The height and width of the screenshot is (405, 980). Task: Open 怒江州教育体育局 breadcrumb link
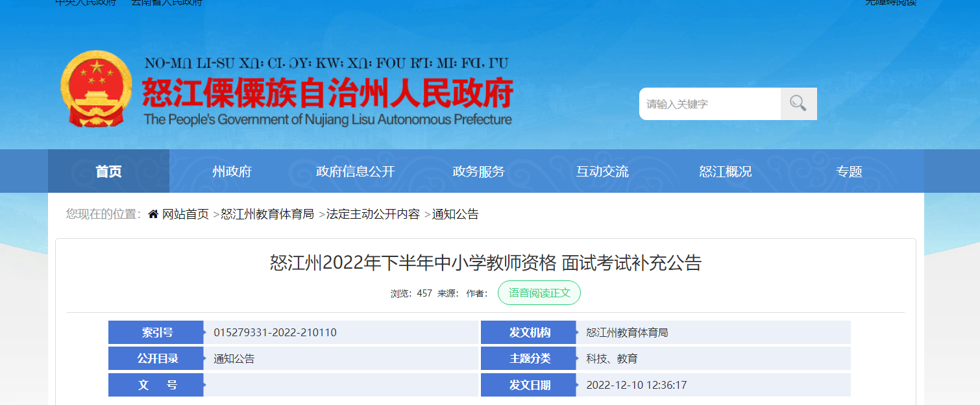(x=267, y=214)
